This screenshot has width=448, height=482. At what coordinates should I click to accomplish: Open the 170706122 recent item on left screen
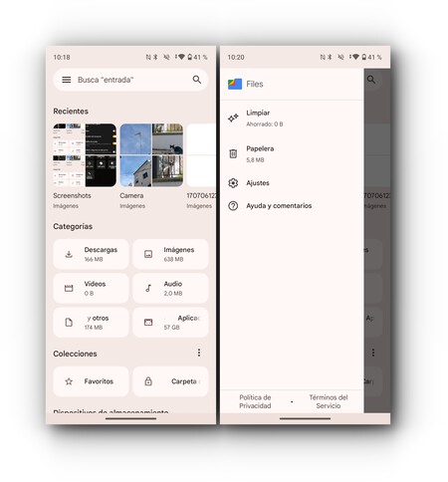point(201,155)
